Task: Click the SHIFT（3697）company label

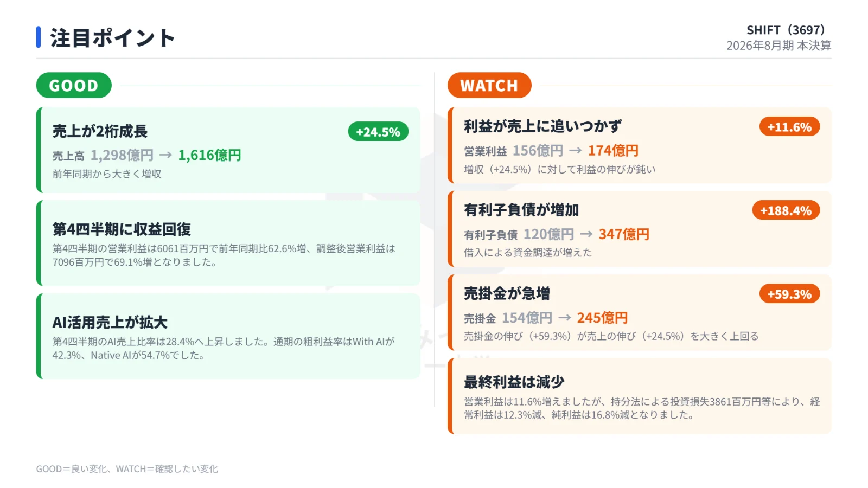Action: pos(786,30)
